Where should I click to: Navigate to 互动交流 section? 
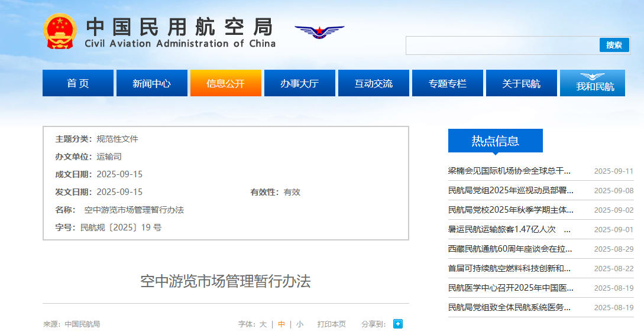pyautogui.click(x=373, y=83)
